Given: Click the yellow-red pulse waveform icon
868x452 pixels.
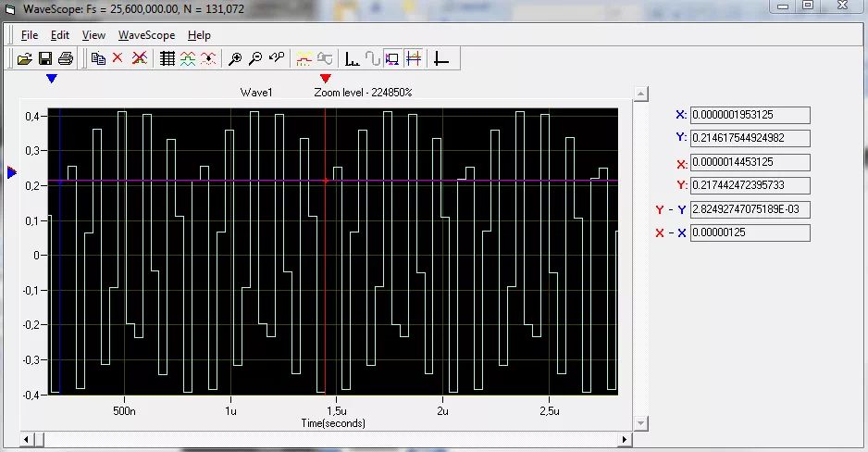Looking at the screenshot, I should (x=304, y=58).
